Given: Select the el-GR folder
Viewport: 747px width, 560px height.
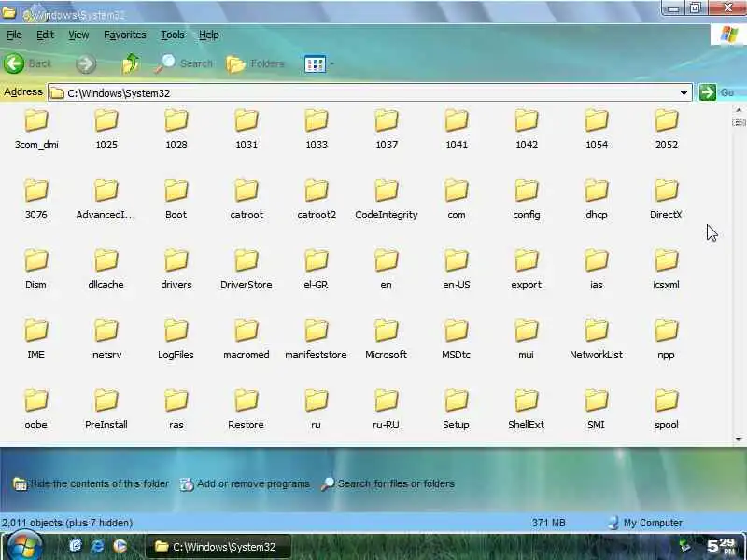Looking at the screenshot, I should pos(316,269).
